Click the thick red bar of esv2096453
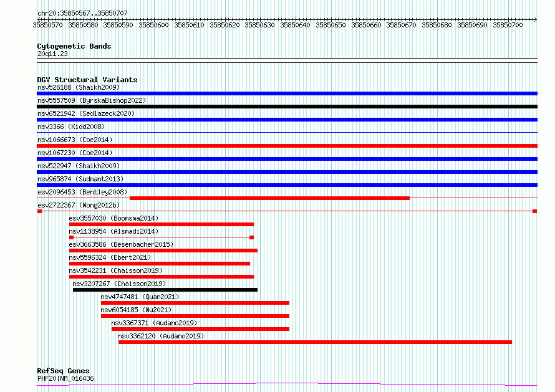The width and height of the screenshot is (555, 392). coord(270,198)
